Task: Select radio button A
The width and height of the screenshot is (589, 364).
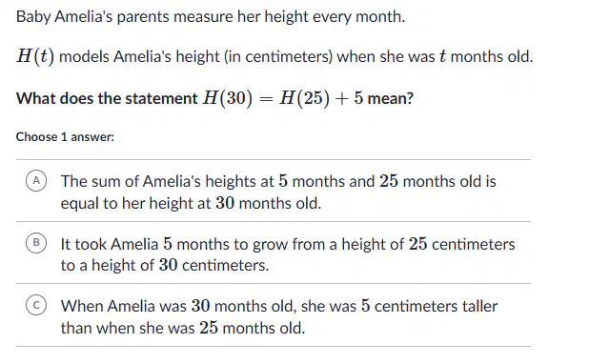Action: pyautogui.click(x=36, y=181)
